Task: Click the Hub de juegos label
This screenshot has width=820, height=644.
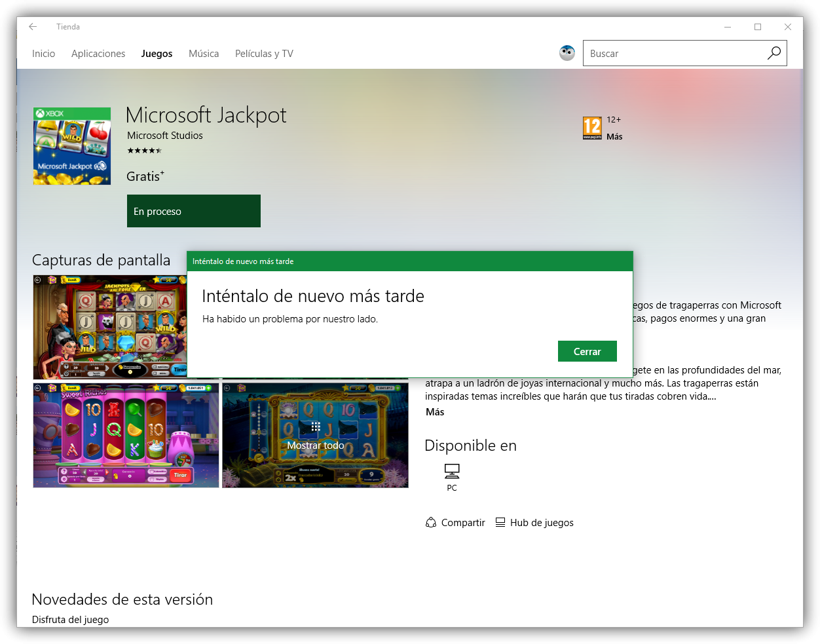Action: point(542,522)
